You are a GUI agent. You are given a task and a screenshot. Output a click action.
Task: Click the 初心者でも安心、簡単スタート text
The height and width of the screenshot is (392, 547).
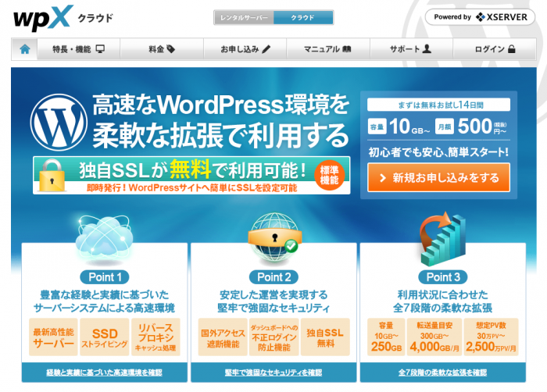pyautogui.click(x=438, y=152)
